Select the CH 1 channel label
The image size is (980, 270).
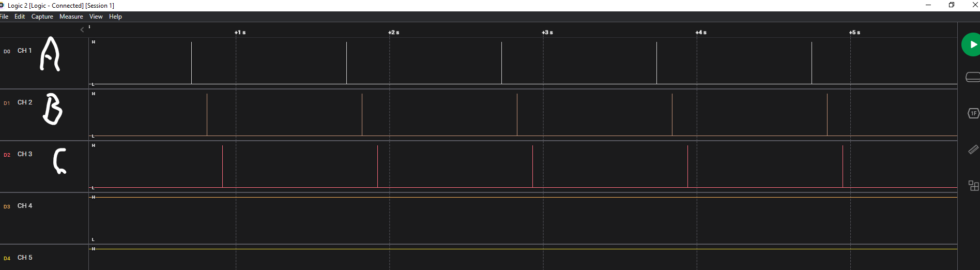point(25,51)
